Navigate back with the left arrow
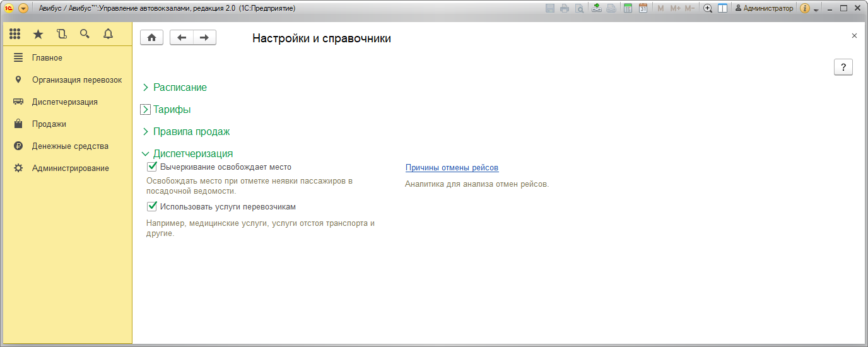The width and height of the screenshot is (868, 347). click(182, 38)
